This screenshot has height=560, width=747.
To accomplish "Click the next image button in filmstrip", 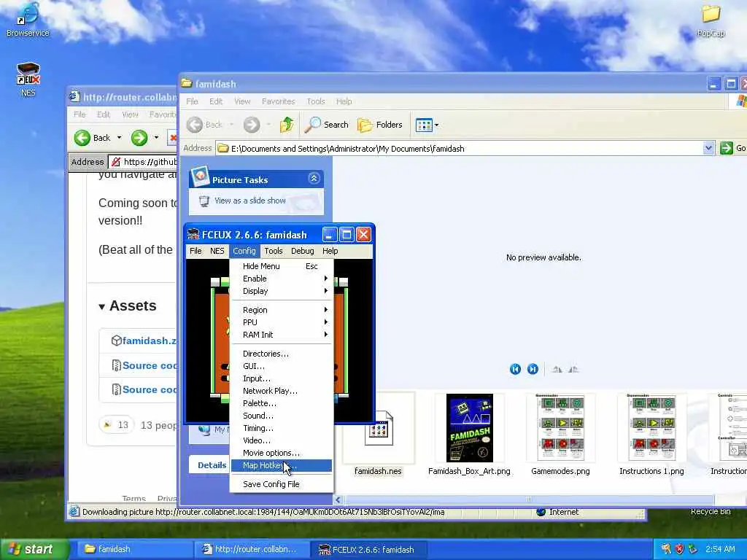I will pos(533,369).
